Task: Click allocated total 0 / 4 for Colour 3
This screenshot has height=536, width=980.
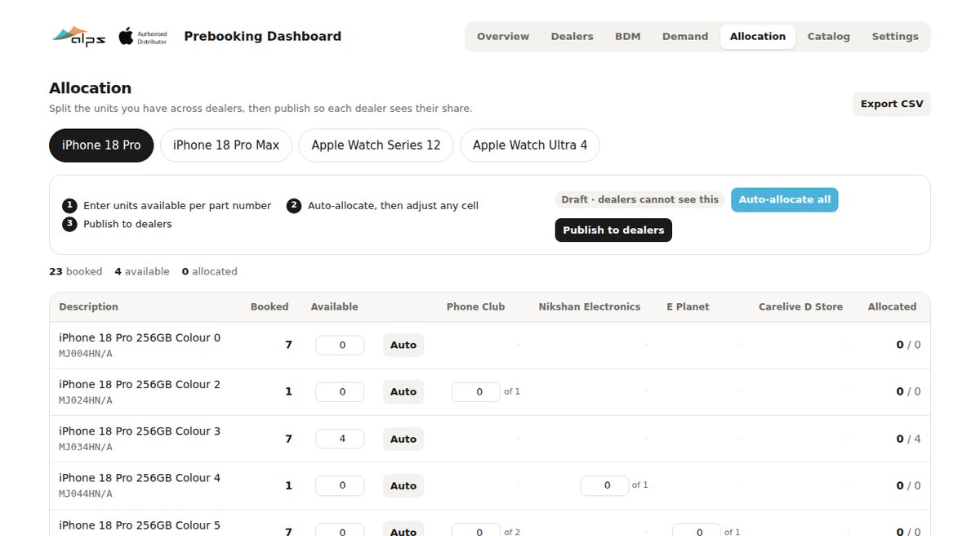Action: click(x=908, y=439)
